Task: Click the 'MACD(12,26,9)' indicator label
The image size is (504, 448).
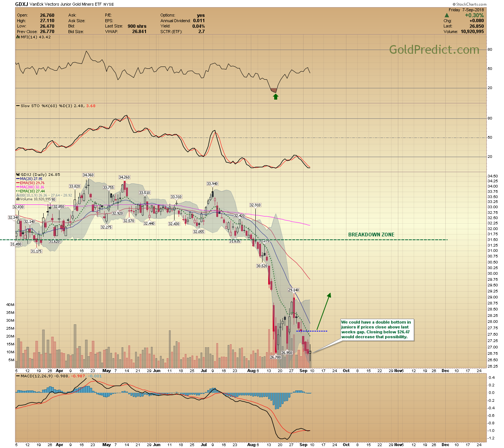Action: pyautogui.click(x=37, y=376)
